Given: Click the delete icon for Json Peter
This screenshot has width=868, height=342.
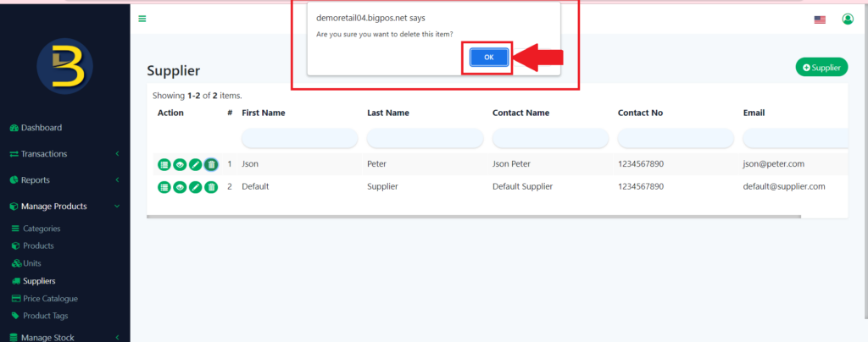Looking at the screenshot, I should pyautogui.click(x=211, y=164).
